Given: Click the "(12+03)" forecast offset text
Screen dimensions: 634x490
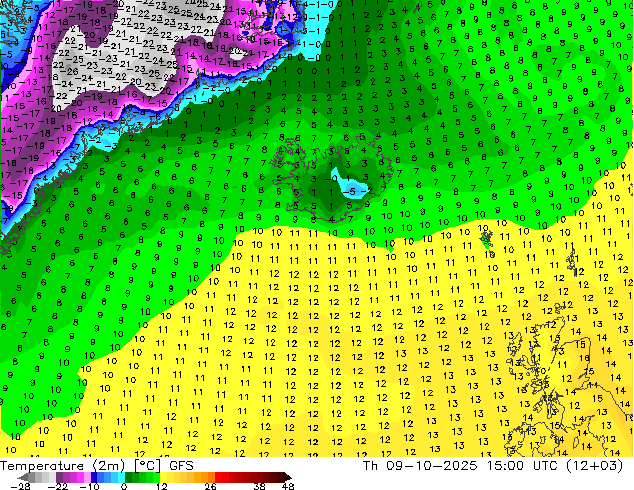Looking at the screenshot, I should point(594,466).
